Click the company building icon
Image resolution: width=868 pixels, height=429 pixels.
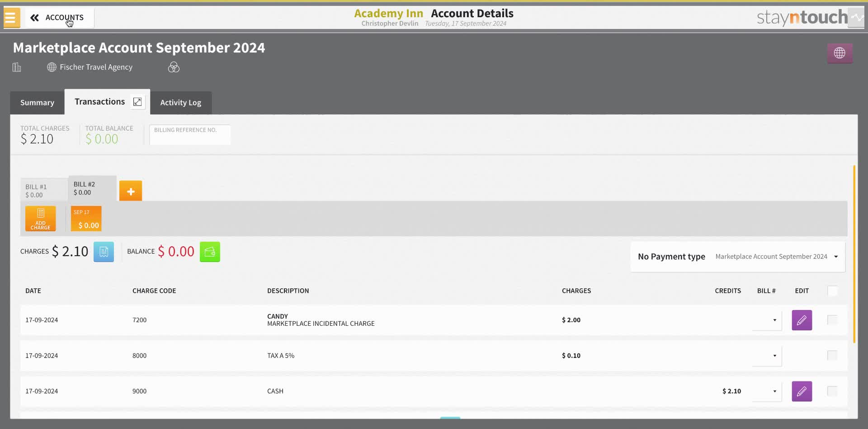[x=17, y=67]
